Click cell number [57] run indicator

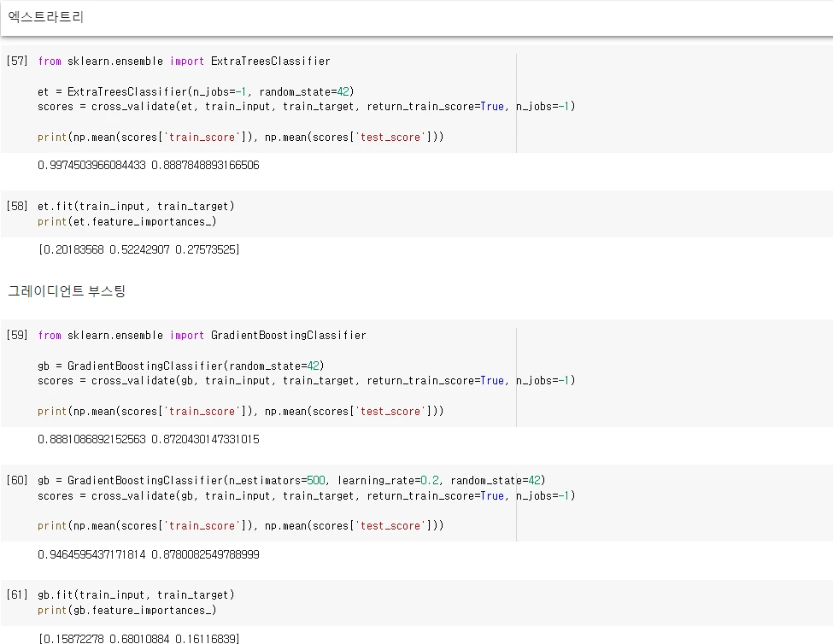17,61
